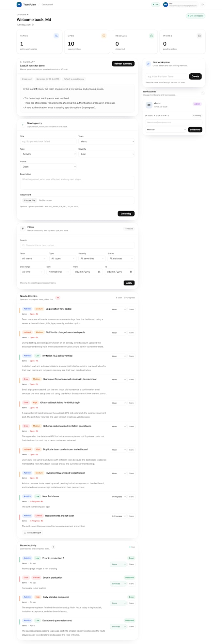Click the Filters funnel icon

click(x=23, y=228)
